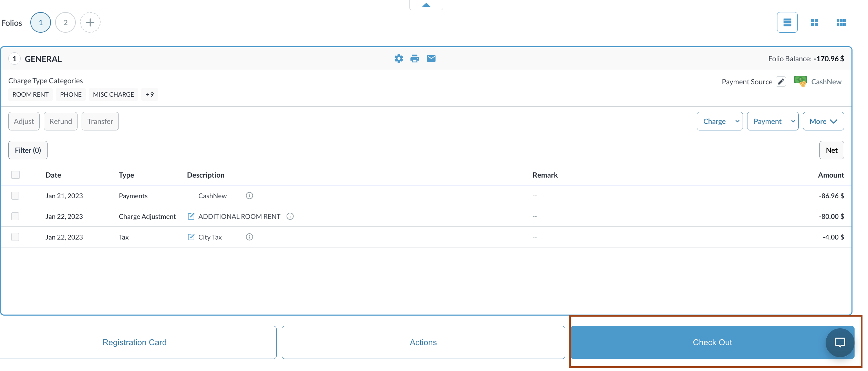Print the General folio
868x371 pixels.
tap(415, 59)
